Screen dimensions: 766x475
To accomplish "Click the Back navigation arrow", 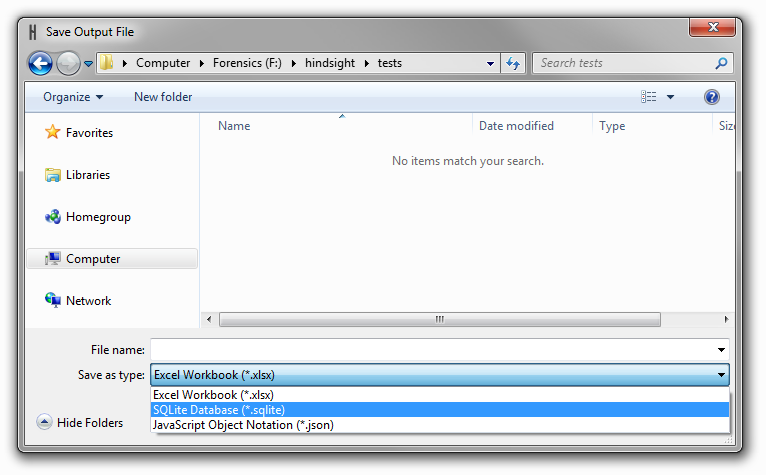I will tap(41, 64).
